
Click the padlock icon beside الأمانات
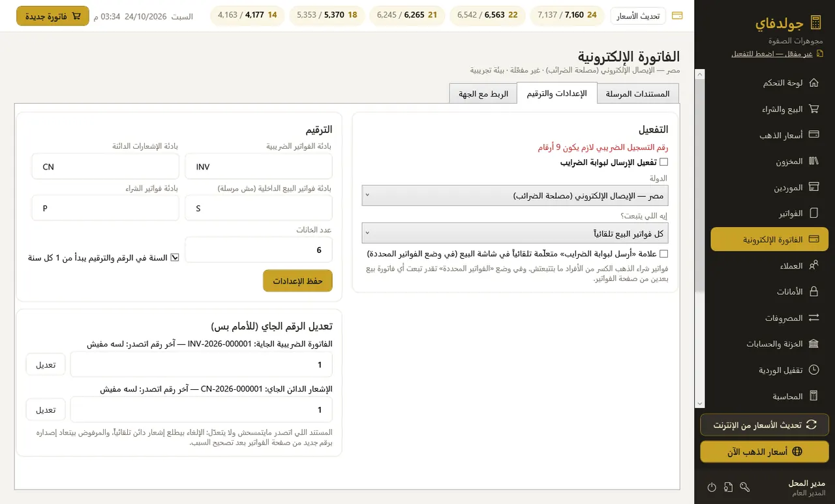coord(813,291)
